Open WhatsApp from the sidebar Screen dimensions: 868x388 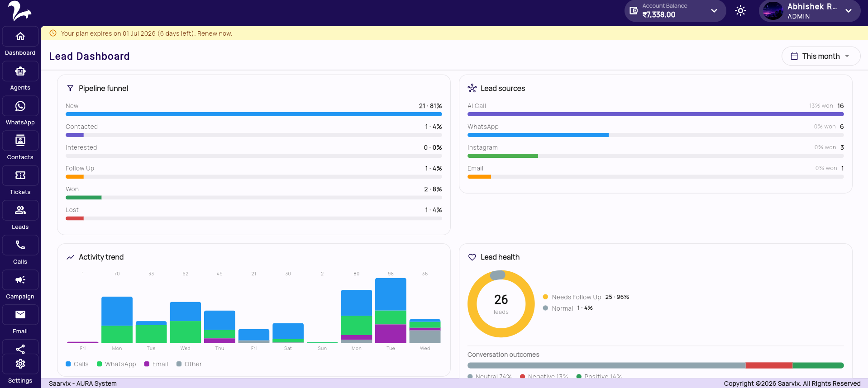point(20,106)
